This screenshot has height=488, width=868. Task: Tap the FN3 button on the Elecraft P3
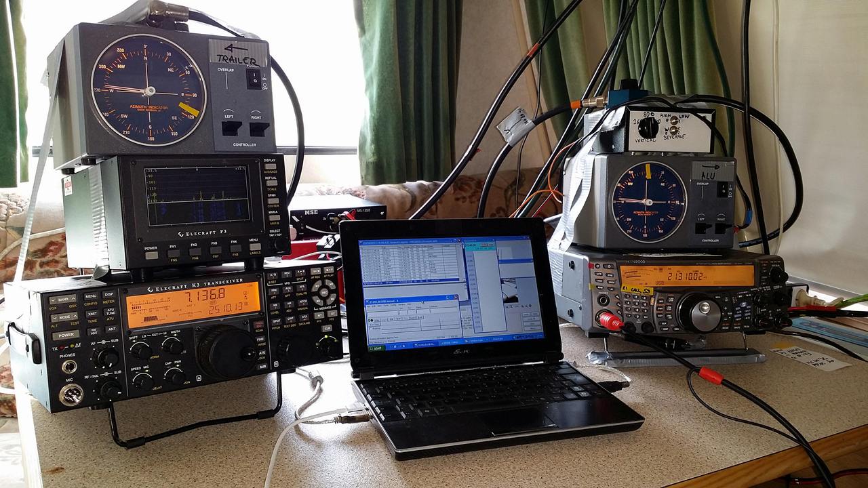coord(216,250)
